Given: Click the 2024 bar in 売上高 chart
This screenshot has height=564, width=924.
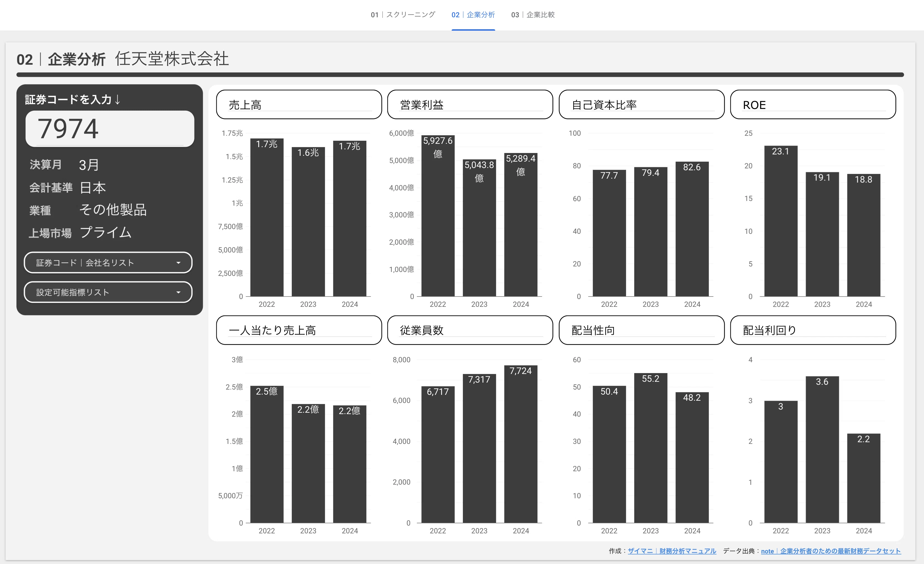Looking at the screenshot, I should click(x=349, y=219).
